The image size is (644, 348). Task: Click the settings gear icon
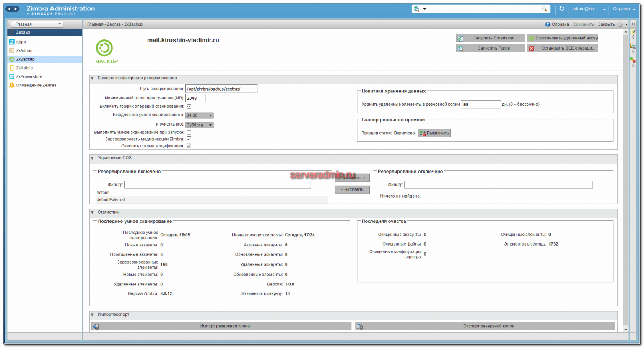[x=620, y=24]
